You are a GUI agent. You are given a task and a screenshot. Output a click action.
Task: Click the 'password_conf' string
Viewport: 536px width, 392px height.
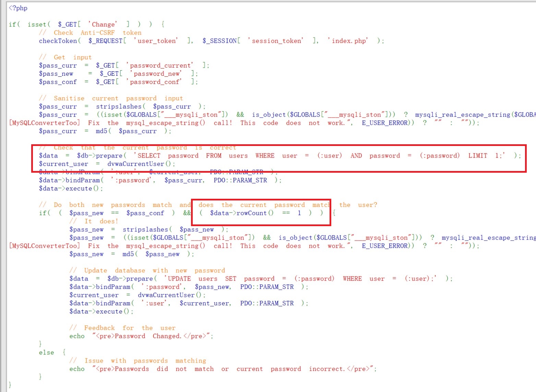(154, 82)
